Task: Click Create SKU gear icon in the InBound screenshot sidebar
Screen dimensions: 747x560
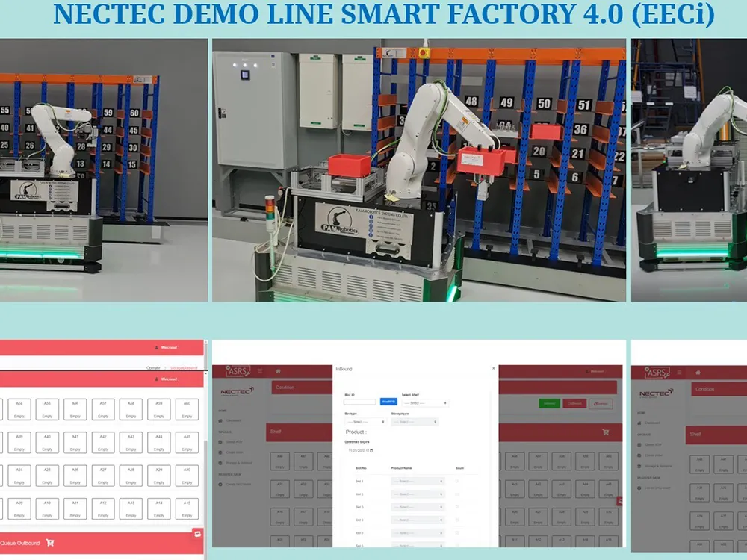Action: coord(220,485)
